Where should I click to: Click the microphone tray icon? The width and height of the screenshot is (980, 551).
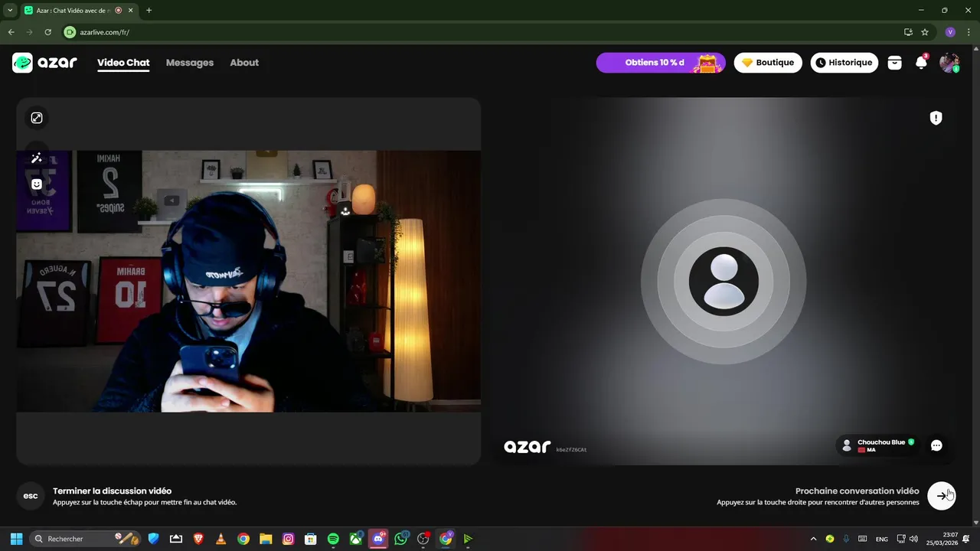coord(846,539)
